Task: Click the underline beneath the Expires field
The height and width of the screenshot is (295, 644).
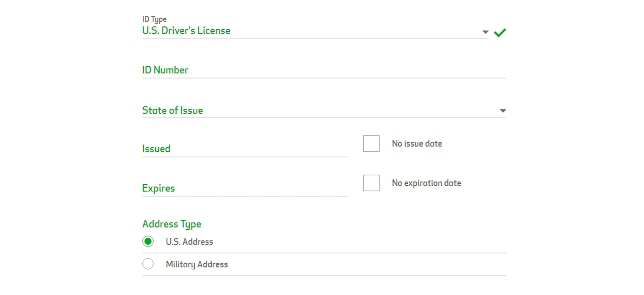Action: [245, 196]
